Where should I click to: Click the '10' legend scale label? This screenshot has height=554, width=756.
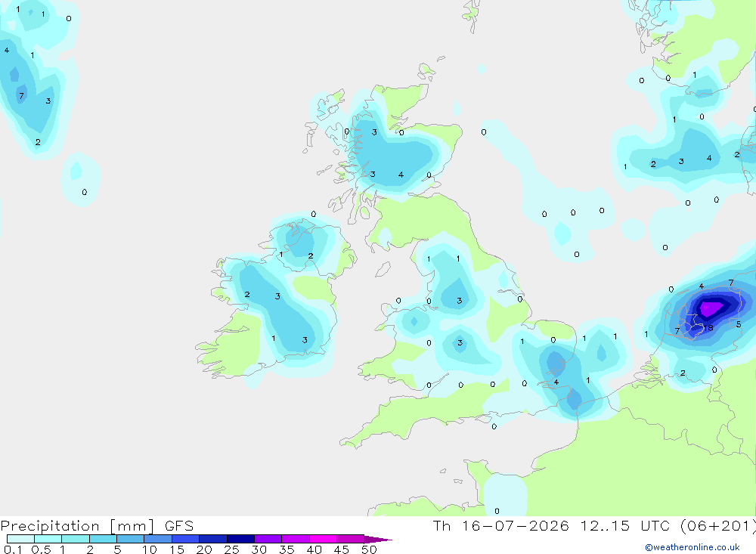point(150,549)
